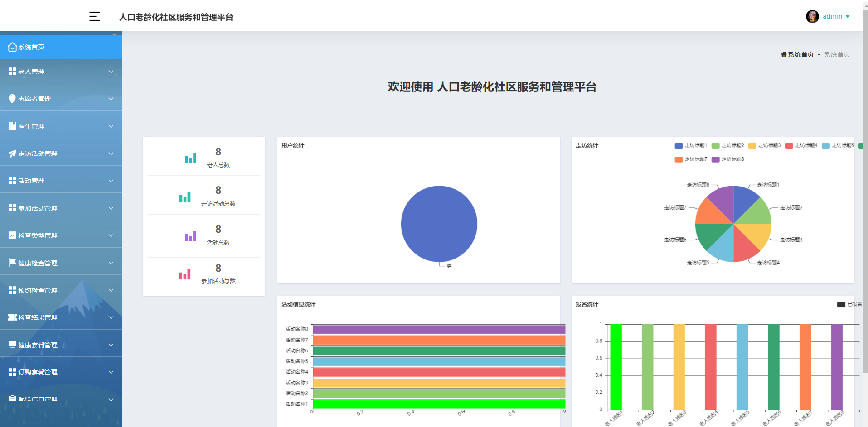
Task: Click the teal bar chart icon for 老人总数
Action: coord(191,158)
